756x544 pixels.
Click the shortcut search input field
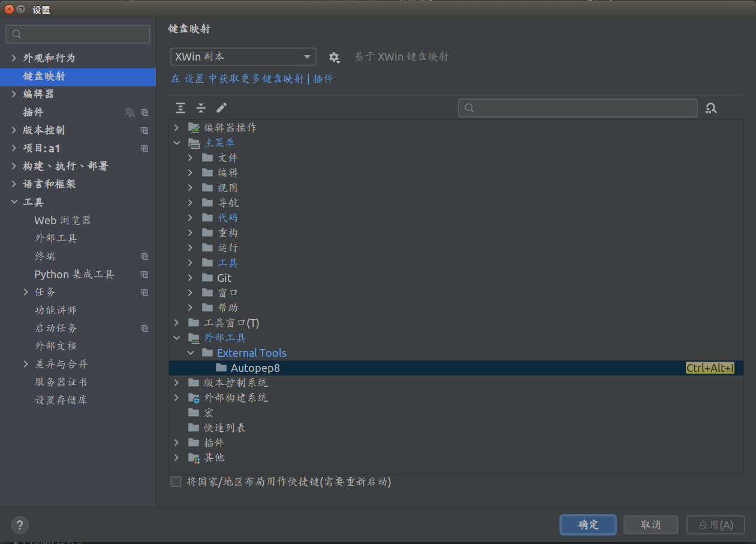577,108
